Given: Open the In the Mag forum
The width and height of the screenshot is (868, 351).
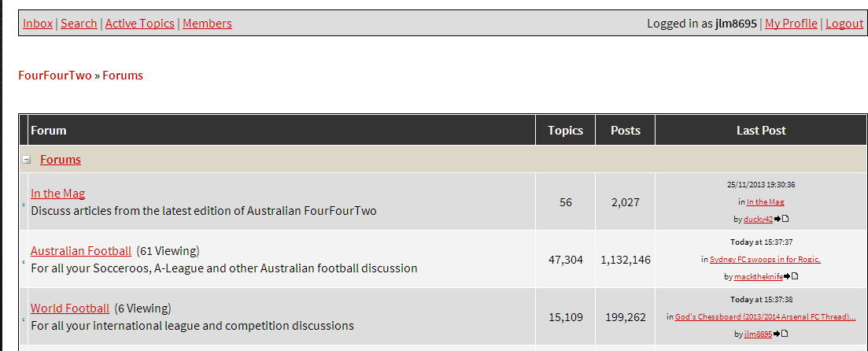Looking at the screenshot, I should point(57,194).
